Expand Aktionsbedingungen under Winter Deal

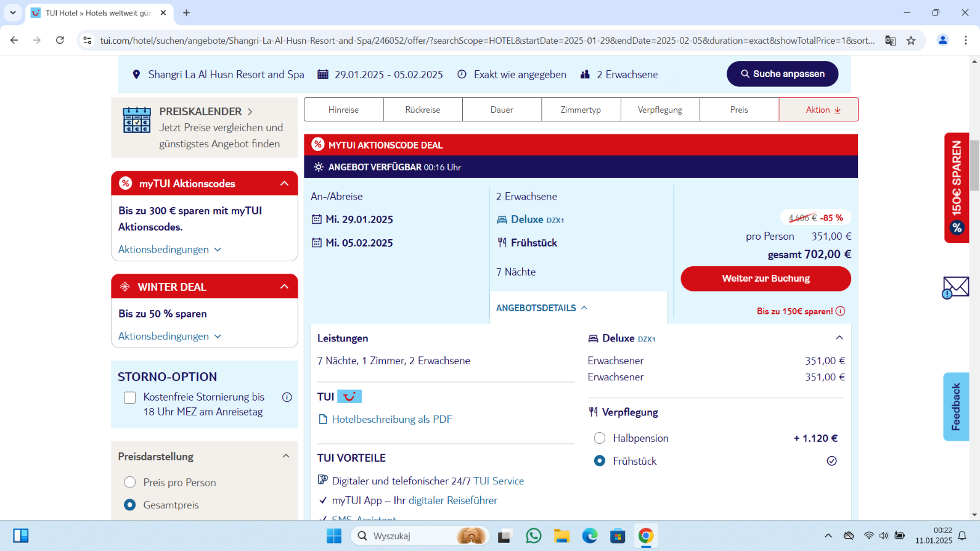169,337
